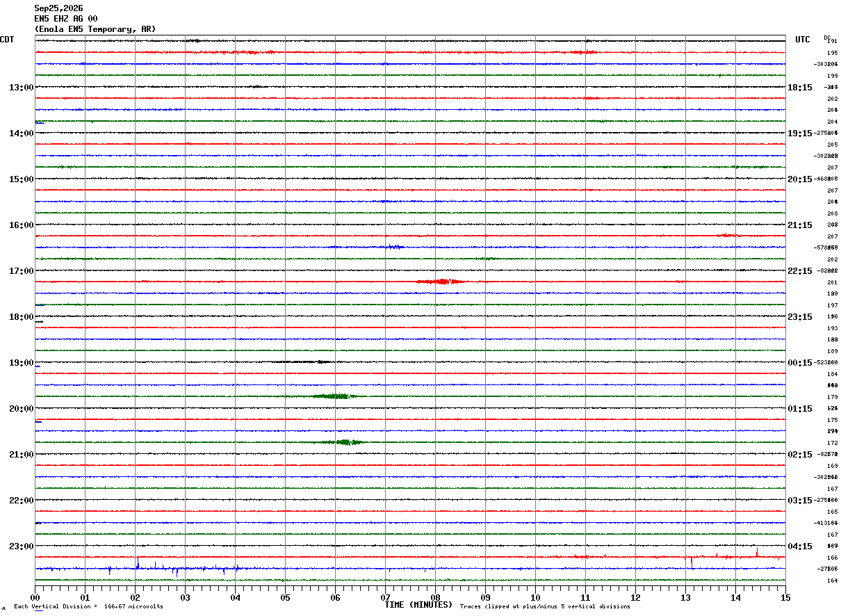Click the TIME (MINUTES) axis label
This screenshot has width=841, height=616.
418,605
